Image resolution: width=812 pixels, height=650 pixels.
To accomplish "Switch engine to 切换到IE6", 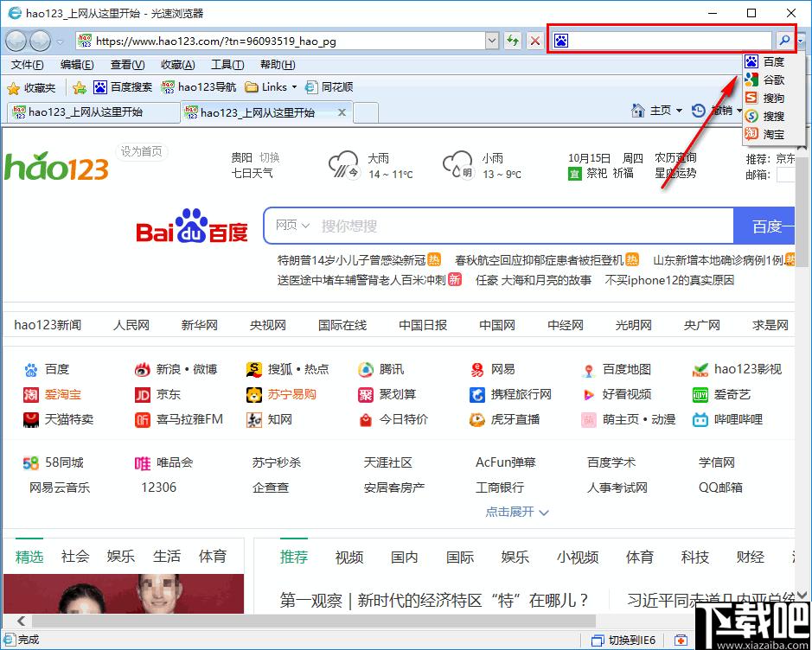I will coord(623,640).
